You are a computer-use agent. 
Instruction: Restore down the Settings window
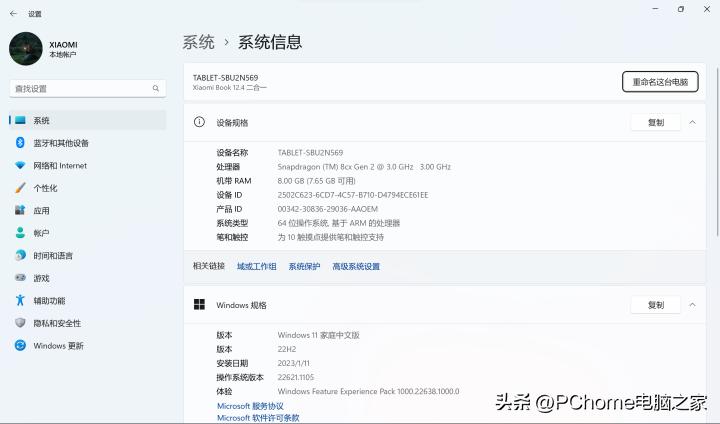(x=681, y=9)
